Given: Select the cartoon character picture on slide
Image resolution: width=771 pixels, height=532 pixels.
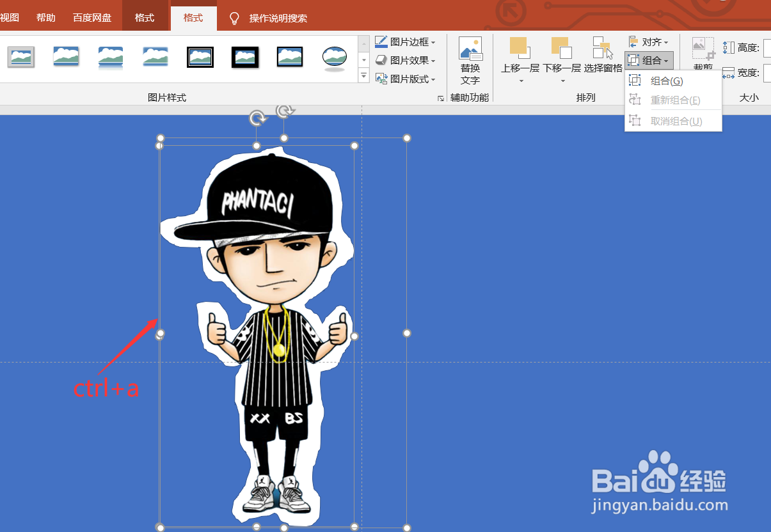Looking at the screenshot, I should coord(257,336).
